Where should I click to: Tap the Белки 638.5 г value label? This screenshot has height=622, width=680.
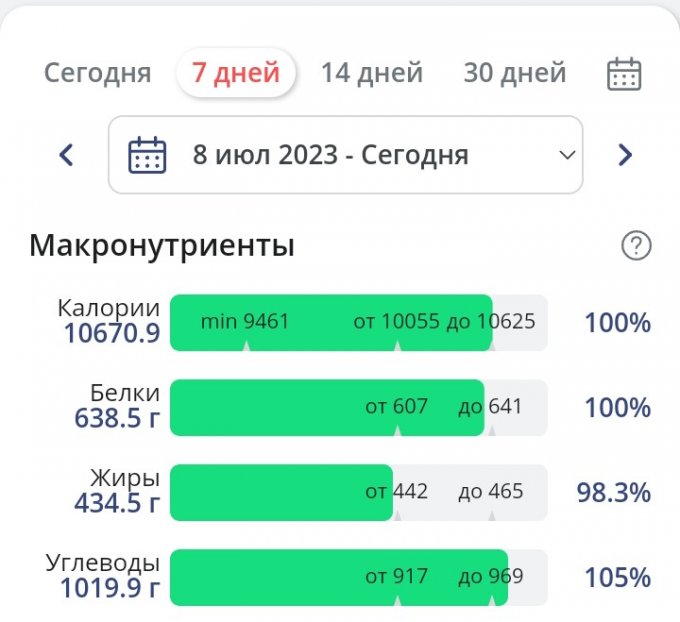tap(117, 418)
